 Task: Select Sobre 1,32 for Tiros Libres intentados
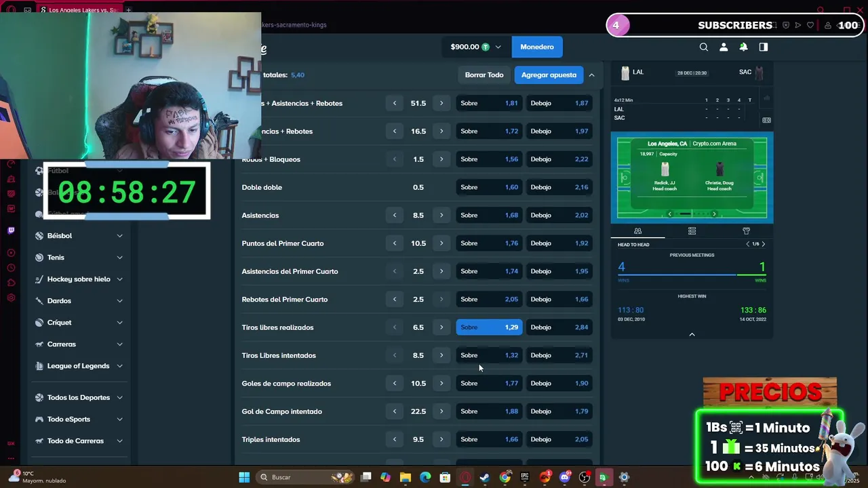[x=489, y=355]
